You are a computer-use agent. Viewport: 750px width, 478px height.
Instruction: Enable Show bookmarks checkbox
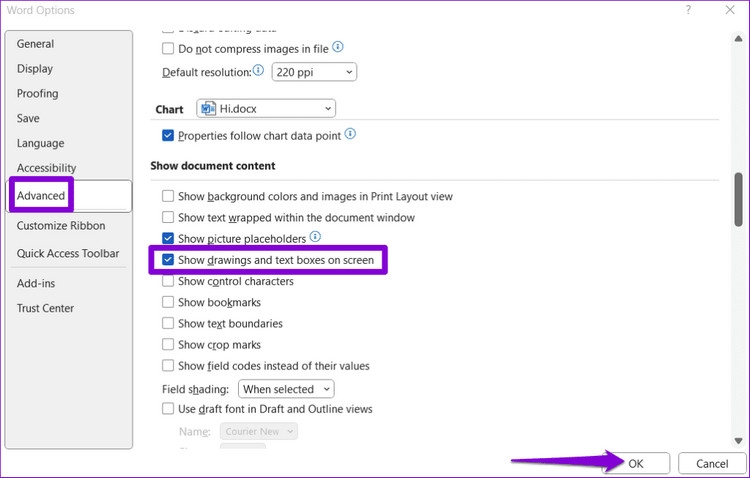coord(168,302)
